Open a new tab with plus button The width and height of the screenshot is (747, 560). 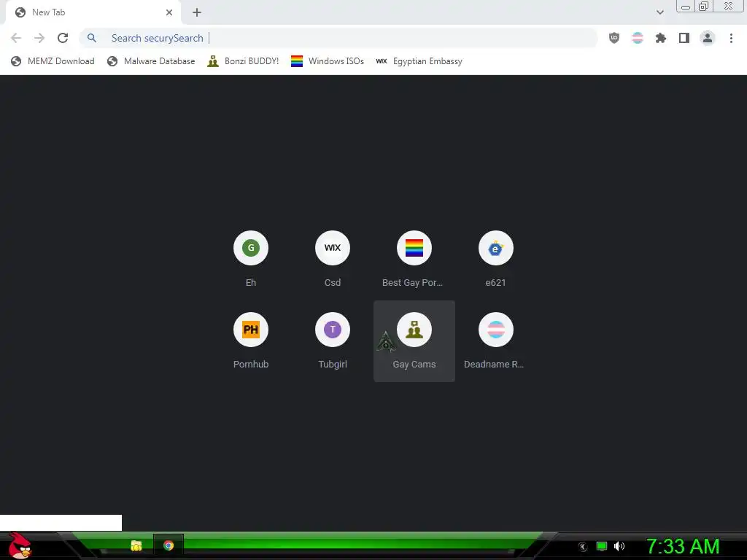click(197, 12)
